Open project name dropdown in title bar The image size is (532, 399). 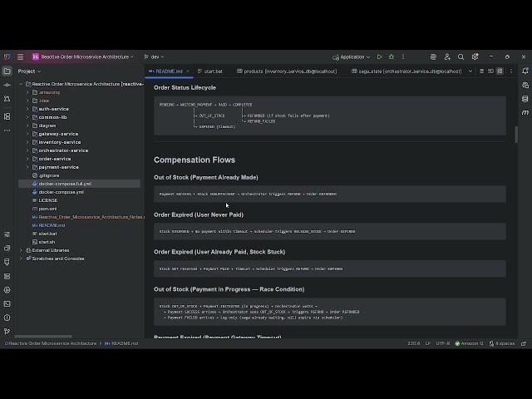(83, 57)
